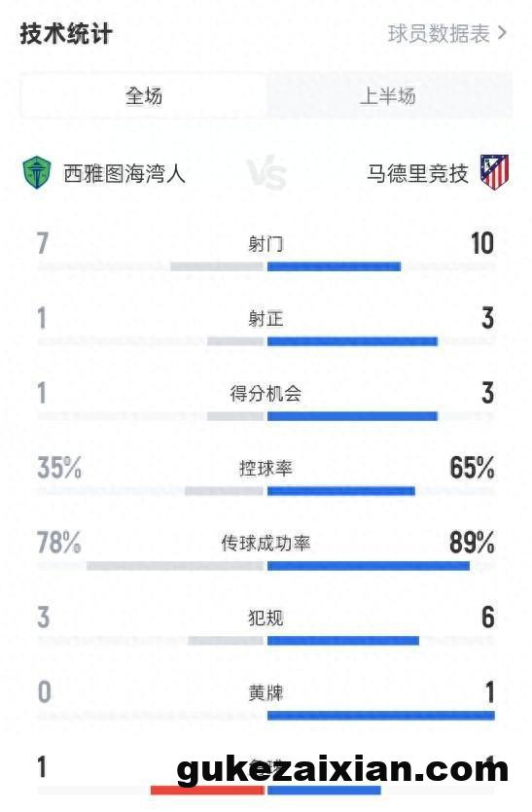Image resolution: width=532 pixels, height=812 pixels.
Task: Open the 球员数据表 player data link
Action: [x=439, y=34]
